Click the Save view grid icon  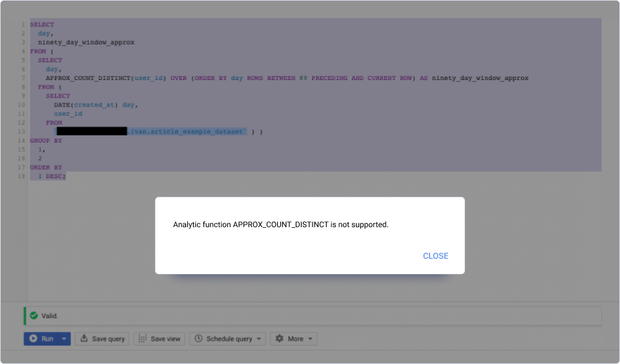pyautogui.click(x=143, y=339)
